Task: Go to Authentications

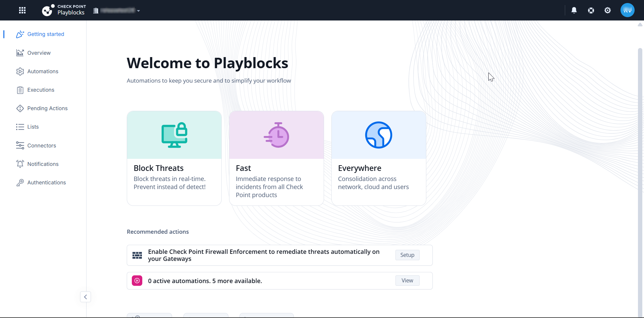Action: pos(47,182)
